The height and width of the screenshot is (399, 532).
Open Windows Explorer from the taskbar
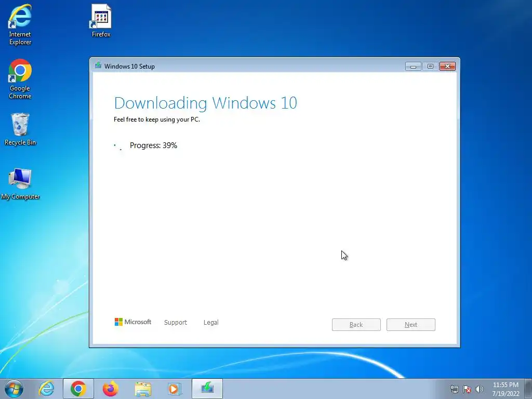[143, 389]
